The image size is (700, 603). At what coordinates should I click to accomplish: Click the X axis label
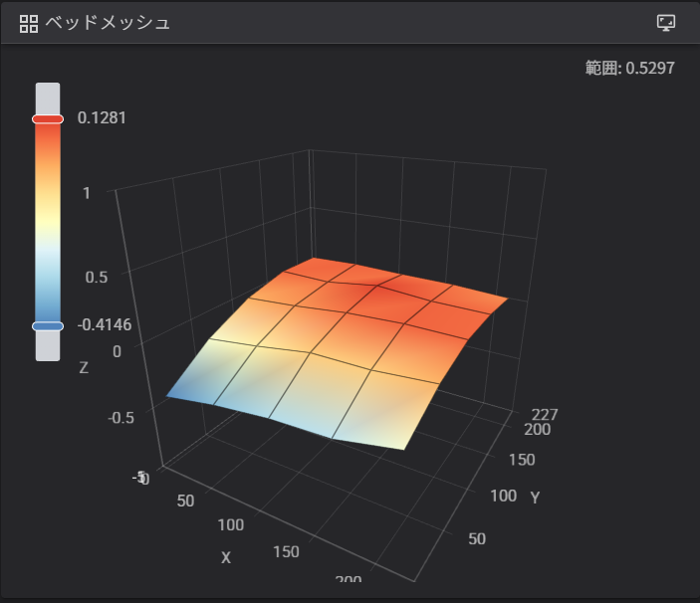[x=226, y=557]
